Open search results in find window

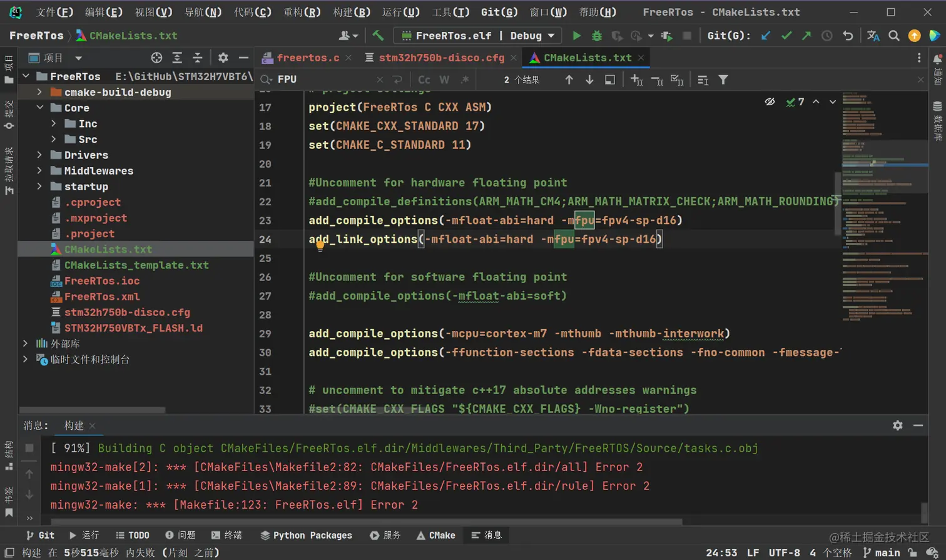610,79
